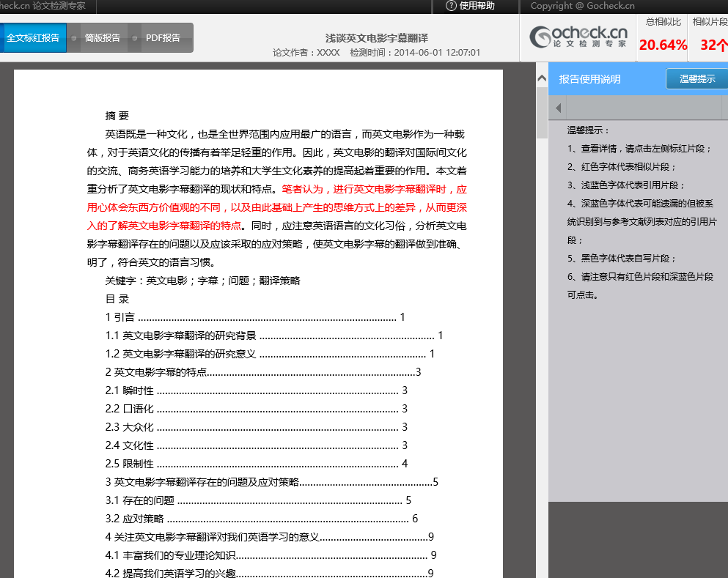This screenshot has width=728, height=578.
Task: Click the 温馨提示： heading in side panel
Action: click(588, 130)
